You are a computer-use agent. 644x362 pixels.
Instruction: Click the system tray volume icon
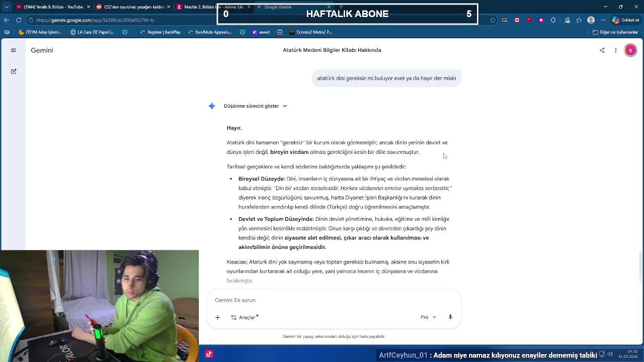point(610,354)
